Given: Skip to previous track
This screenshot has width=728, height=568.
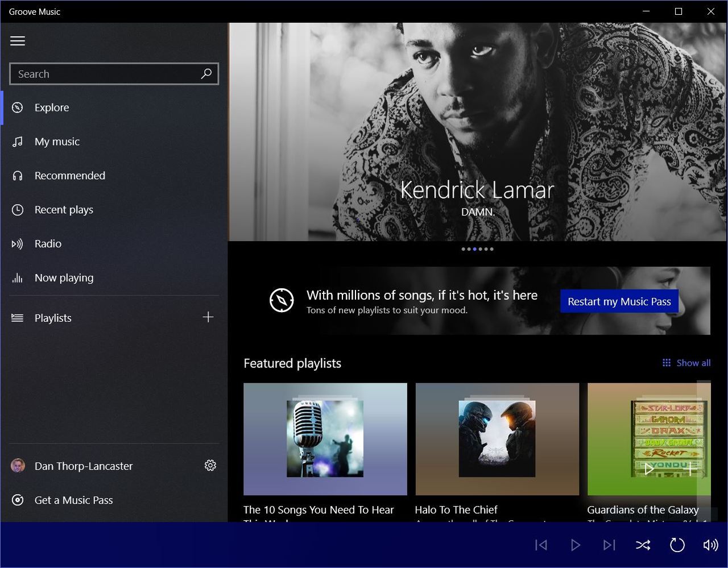Looking at the screenshot, I should pos(541,545).
